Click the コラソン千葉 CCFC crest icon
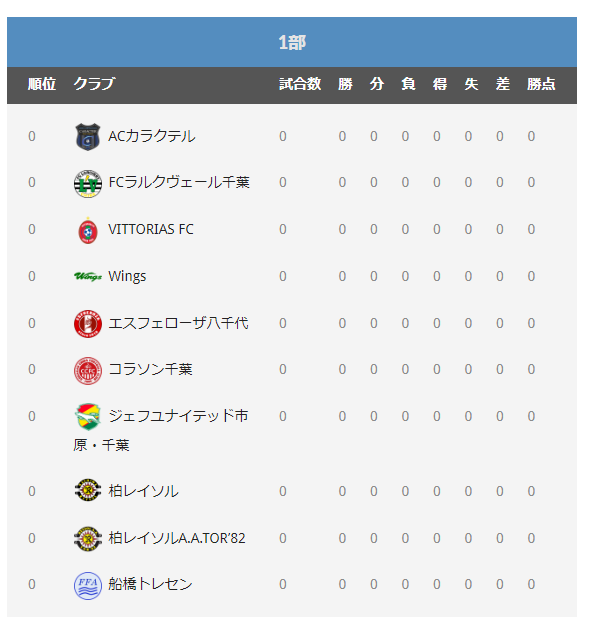593x636 pixels. 88,370
